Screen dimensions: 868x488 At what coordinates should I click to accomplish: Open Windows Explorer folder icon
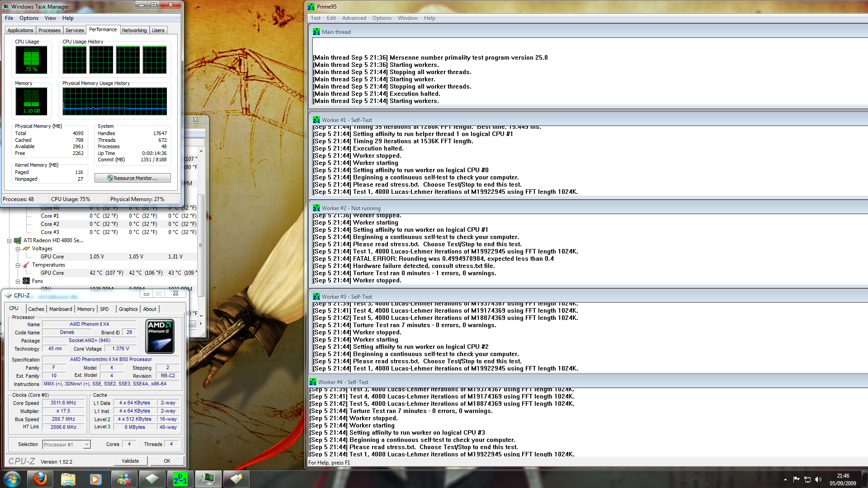(x=68, y=479)
